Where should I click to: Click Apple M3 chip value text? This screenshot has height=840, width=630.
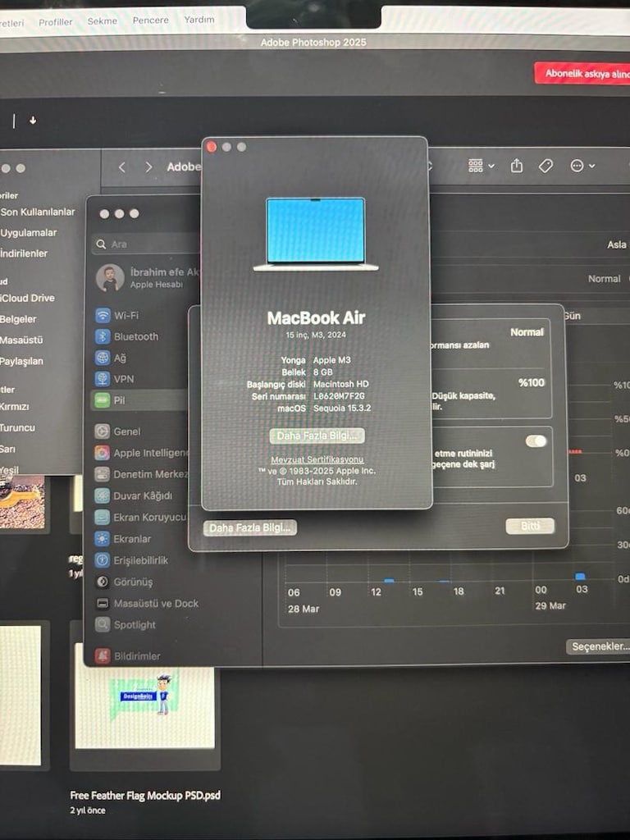[x=331, y=360]
